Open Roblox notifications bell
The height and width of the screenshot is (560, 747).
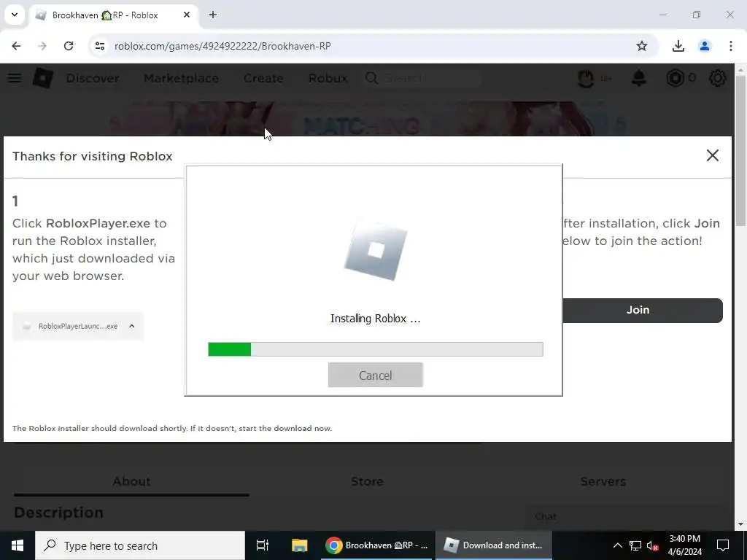point(639,78)
